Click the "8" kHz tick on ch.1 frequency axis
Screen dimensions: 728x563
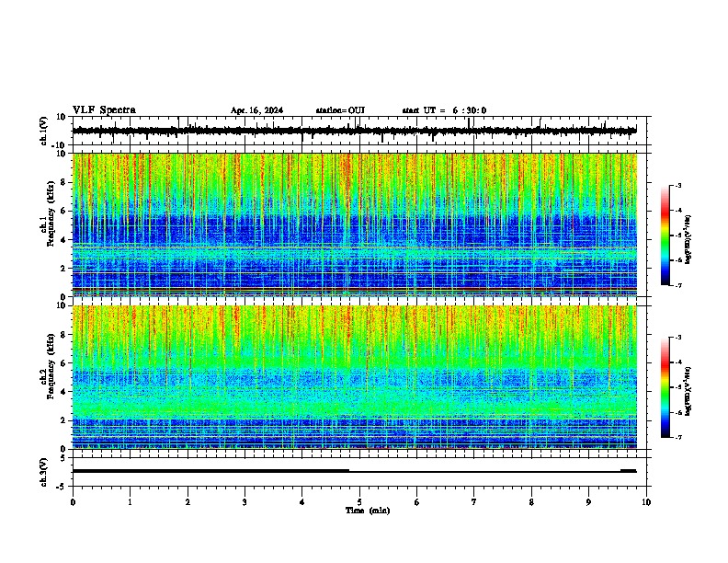click(63, 182)
